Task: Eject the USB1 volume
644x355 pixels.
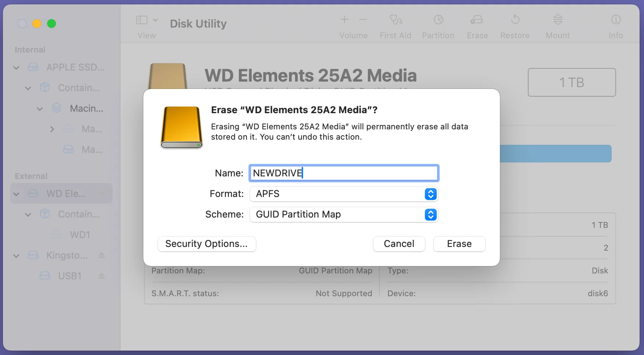Action: 102,276
